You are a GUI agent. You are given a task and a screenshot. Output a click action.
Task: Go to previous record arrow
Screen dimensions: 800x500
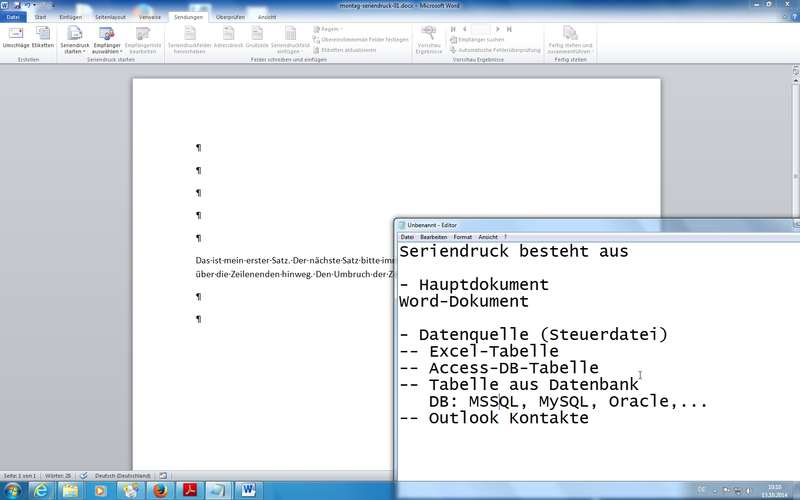click(x=464, y=29)
